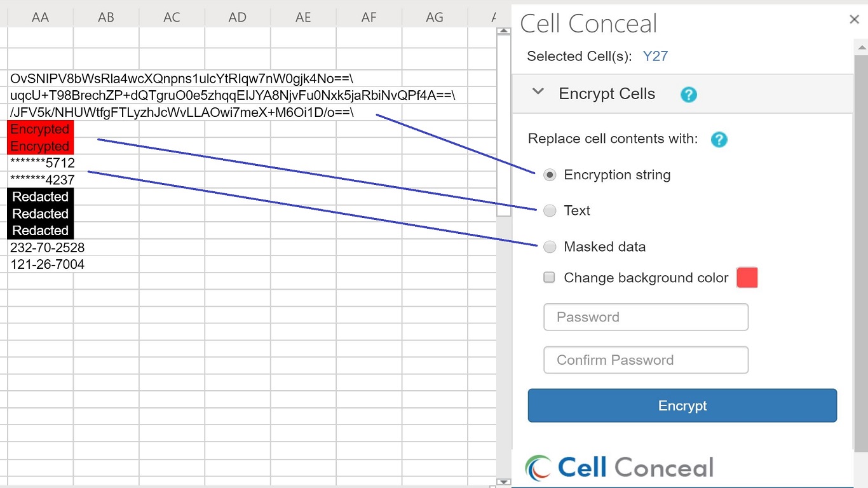The width and height of the screenshot is (868, 488).
Task: Select the first red Encrypted cell
Action: 40,129
